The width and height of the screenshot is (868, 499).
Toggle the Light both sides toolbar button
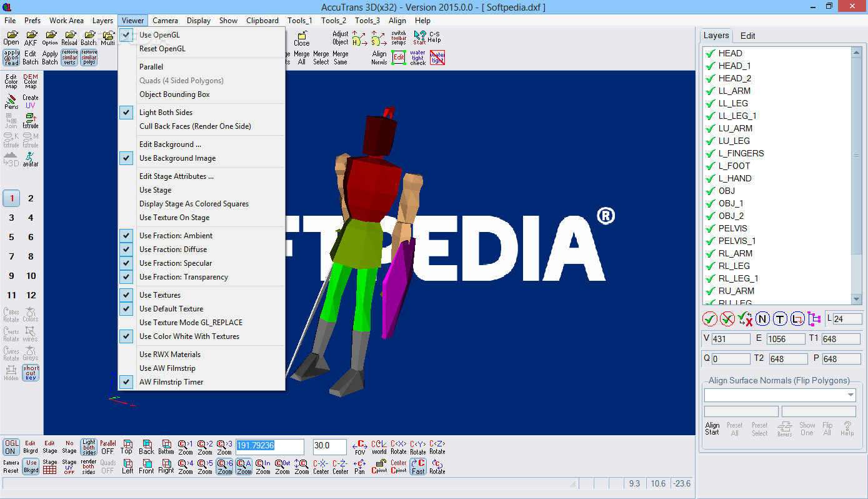point(89,446)
